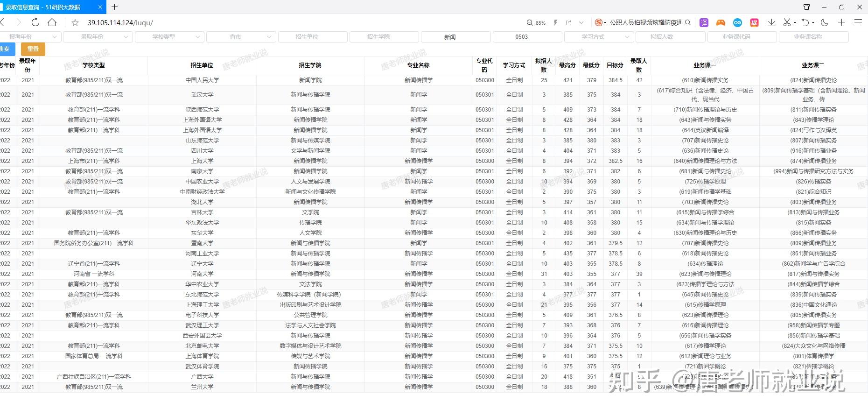Open the purple translate extension icon
The width and height of the screenshot is (868, 416).
click(x=704, y=22)
